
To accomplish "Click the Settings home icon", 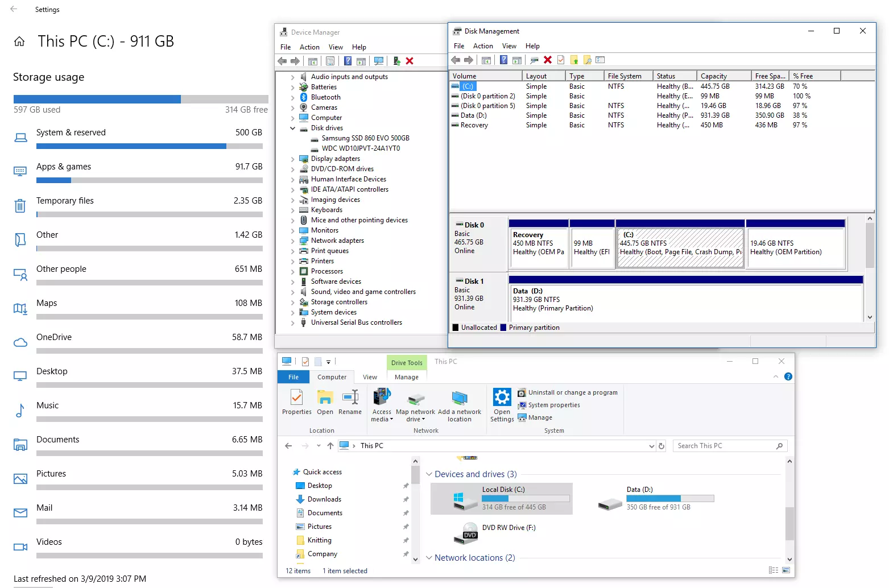I will (x=19, y=42).
